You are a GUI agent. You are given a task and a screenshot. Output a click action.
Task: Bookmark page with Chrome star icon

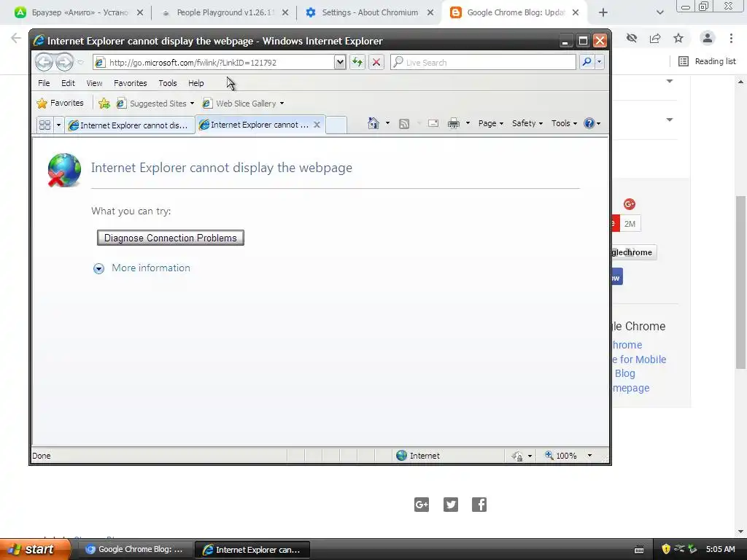pos(678,38)
